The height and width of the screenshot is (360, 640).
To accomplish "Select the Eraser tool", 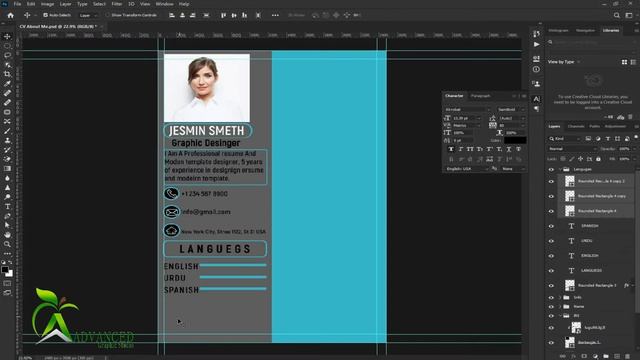I will (7, 159).
